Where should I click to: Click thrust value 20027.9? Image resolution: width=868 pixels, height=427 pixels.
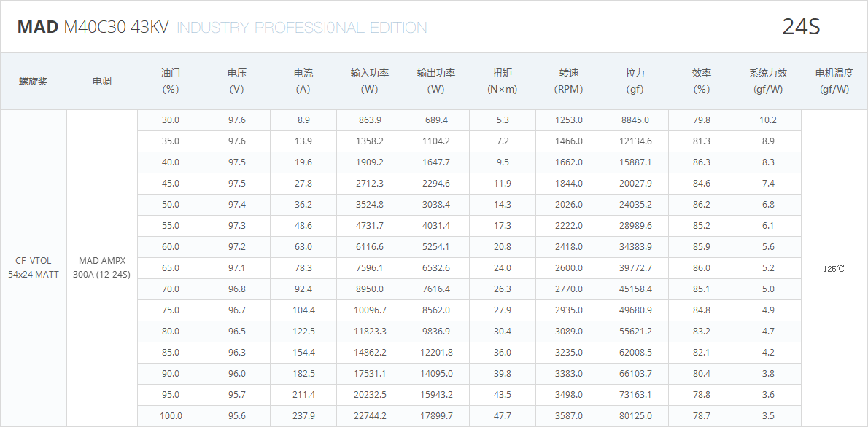[635, 183]
